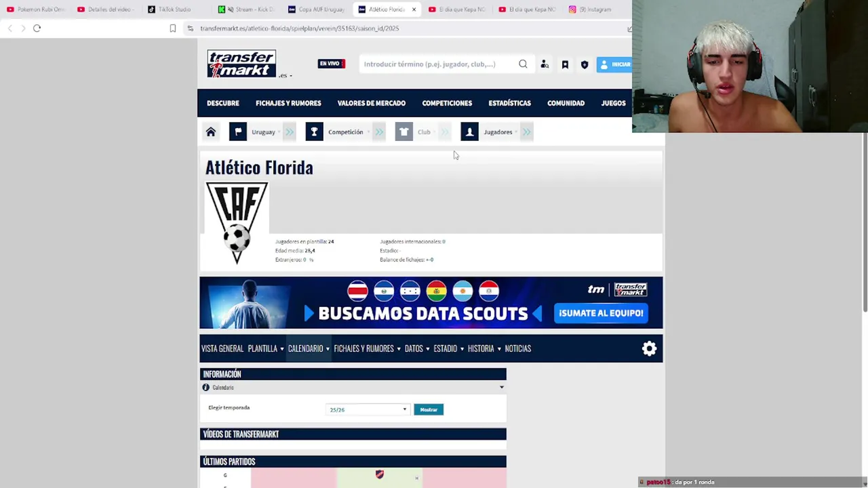Open the Instagram browser tab
The height and width of the screenshot is (488, 868).
pos(590,9)
